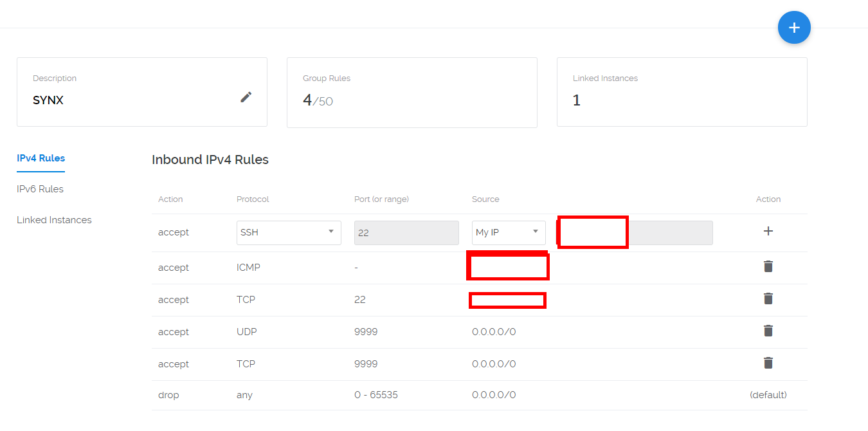
Task: Delete the TCP port 22 rule
Action: pos(768,298)
